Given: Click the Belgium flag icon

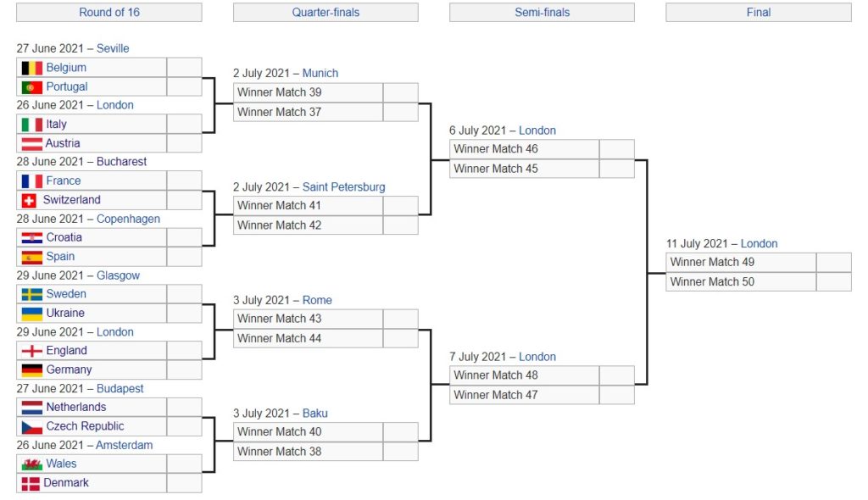Looking at the screenshot, I should (32, 68).
